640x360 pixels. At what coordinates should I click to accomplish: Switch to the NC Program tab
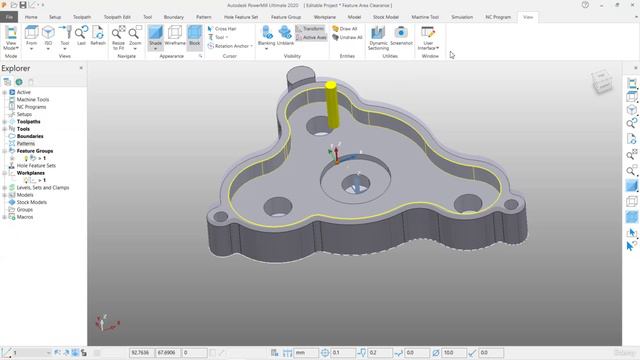pos(498,17)
